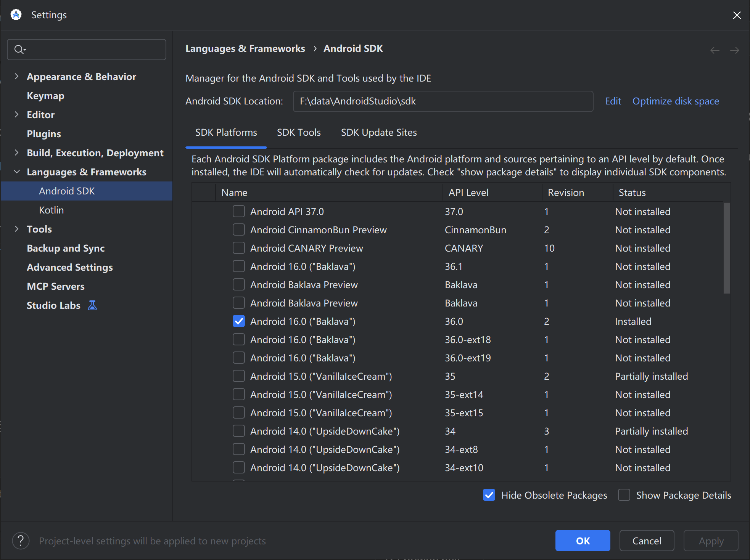This screenshot has height=560, width=750.
Task: Check the Android API 37.0 checkbox
Action: (239, 211)
